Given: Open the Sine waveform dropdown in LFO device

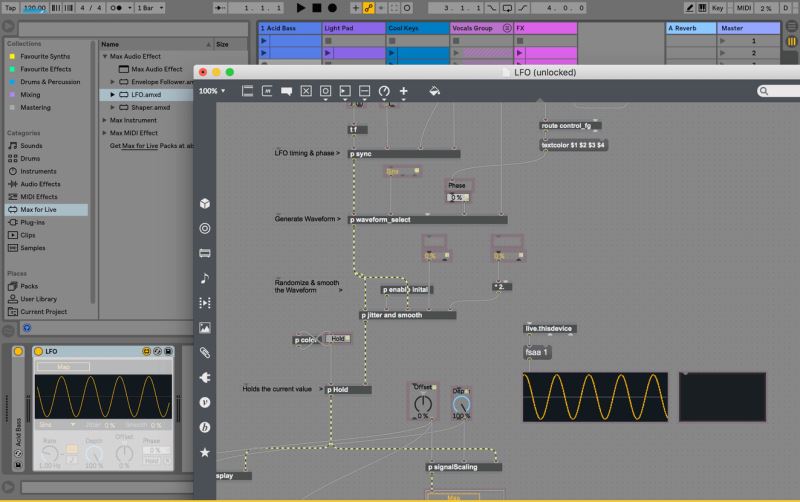Looking at the screenshot, I should coord(57,424).
